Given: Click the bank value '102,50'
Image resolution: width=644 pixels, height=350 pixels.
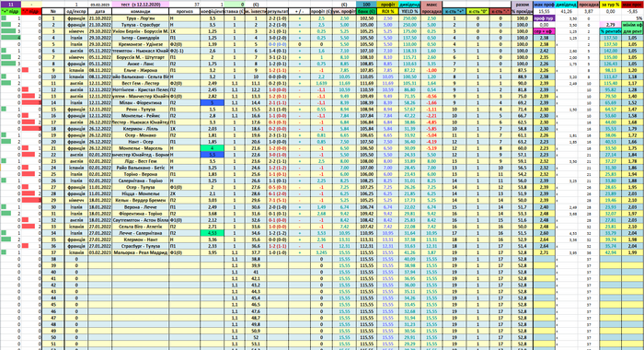Looking at the screenshot, I should tap(366, 18).
